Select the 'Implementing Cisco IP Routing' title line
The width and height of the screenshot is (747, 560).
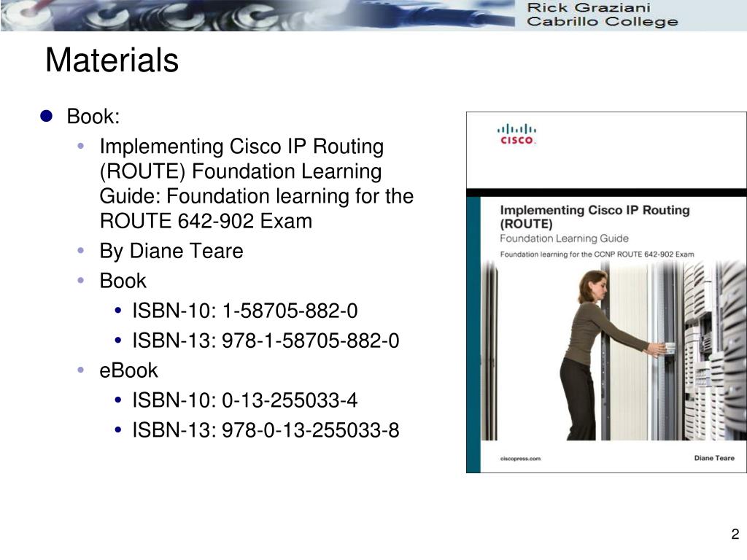[x=241, y=146]
